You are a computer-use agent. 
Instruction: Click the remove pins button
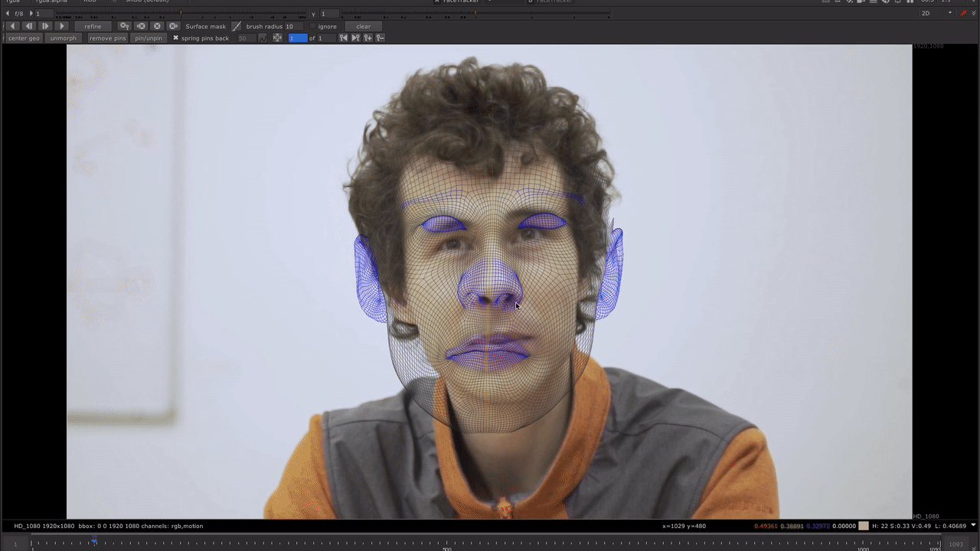107,38
